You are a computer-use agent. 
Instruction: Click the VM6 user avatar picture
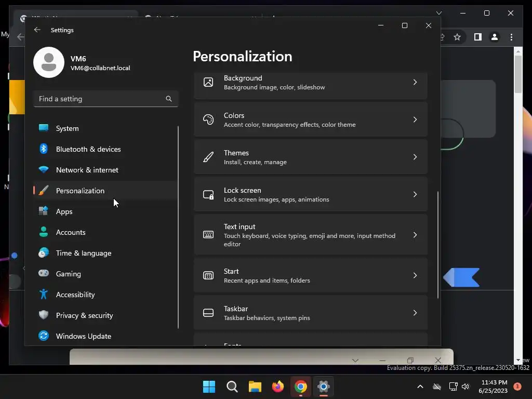tap(49, 62)
